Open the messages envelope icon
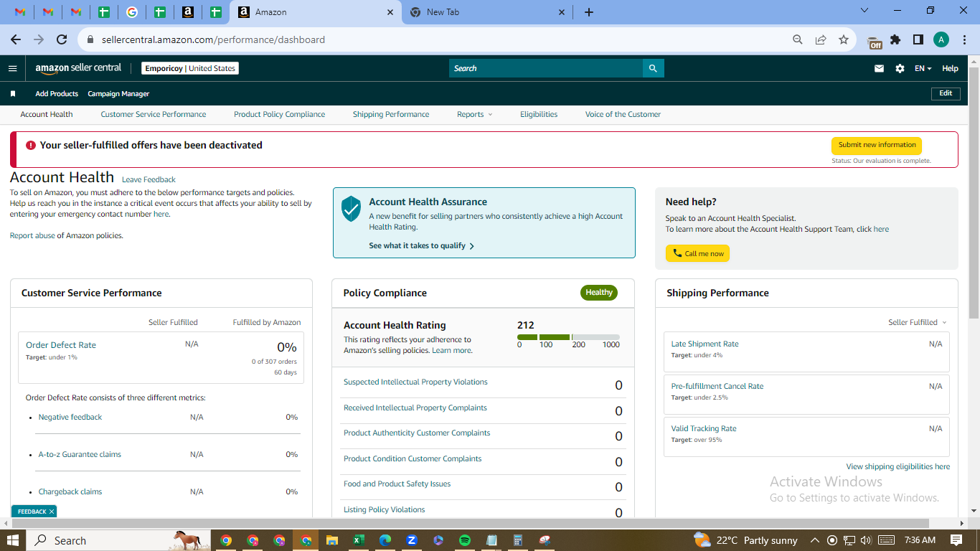This screenshot has height=551, width=980. [x=879, y=68]
